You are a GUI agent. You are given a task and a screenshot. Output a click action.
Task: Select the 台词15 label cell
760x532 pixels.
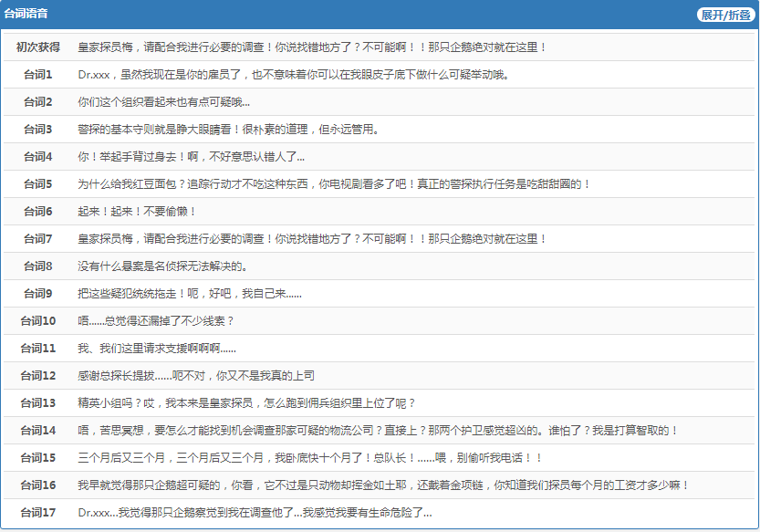[38, 458]
